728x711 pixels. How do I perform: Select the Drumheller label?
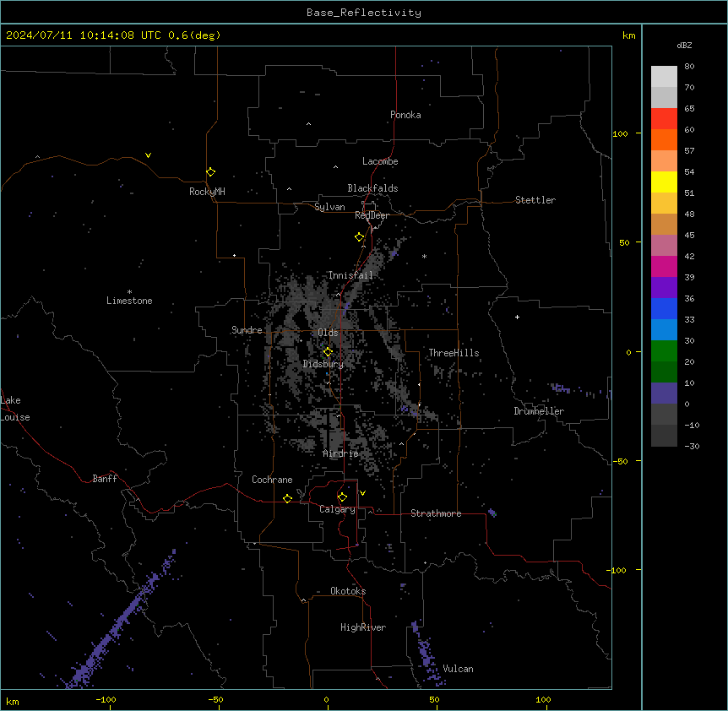pos(539,411)
